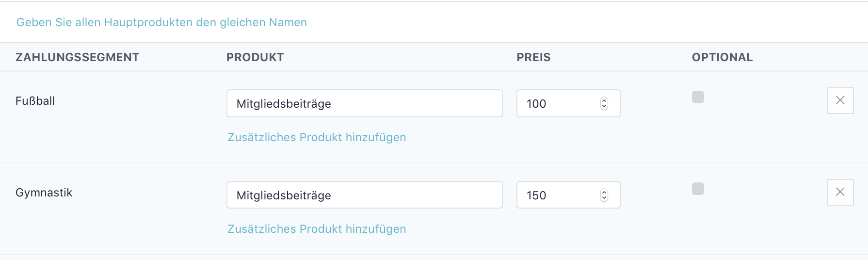Toggle the Optional checkbox for Gymnastik

[698, 189]
